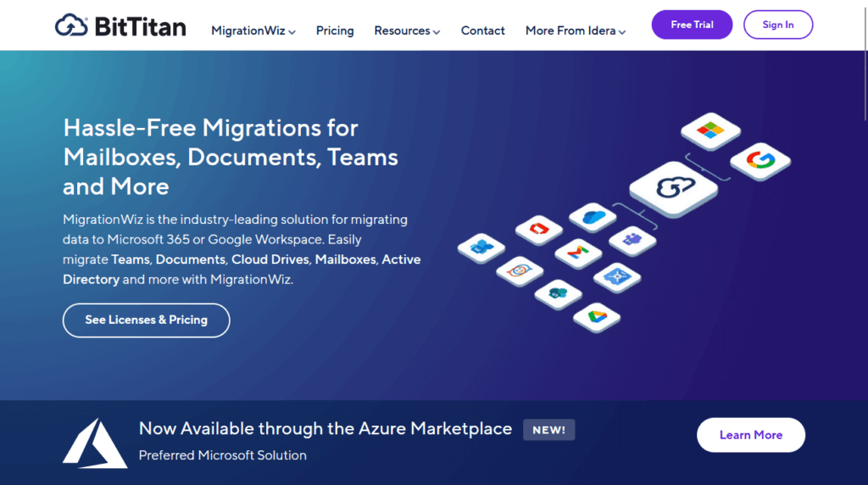Open the Contact page
The width and height of the screenshot is (868, 485).
pyautogui.click(x=482, y=31)
